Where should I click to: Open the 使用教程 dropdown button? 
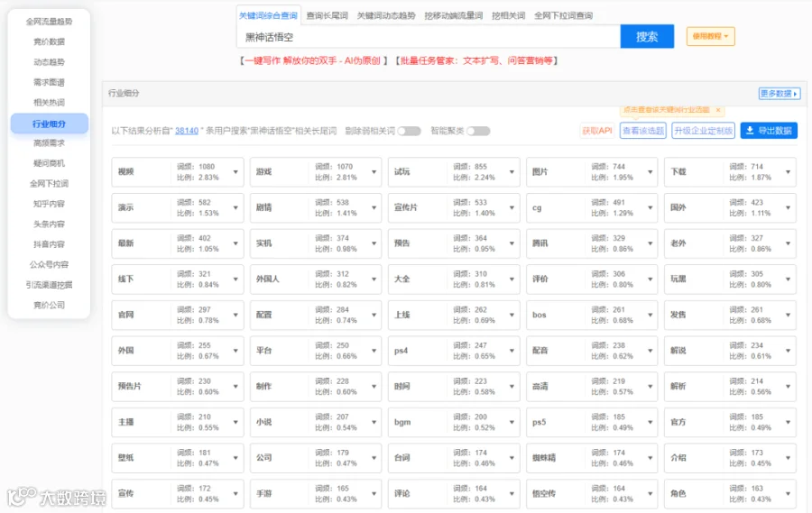pyautogui.click(x=711, y=36)
